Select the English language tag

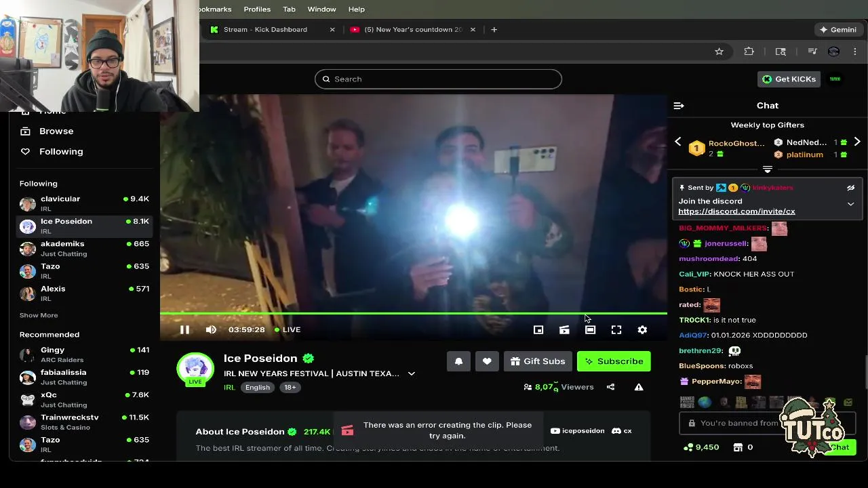[x=258, y=388]
